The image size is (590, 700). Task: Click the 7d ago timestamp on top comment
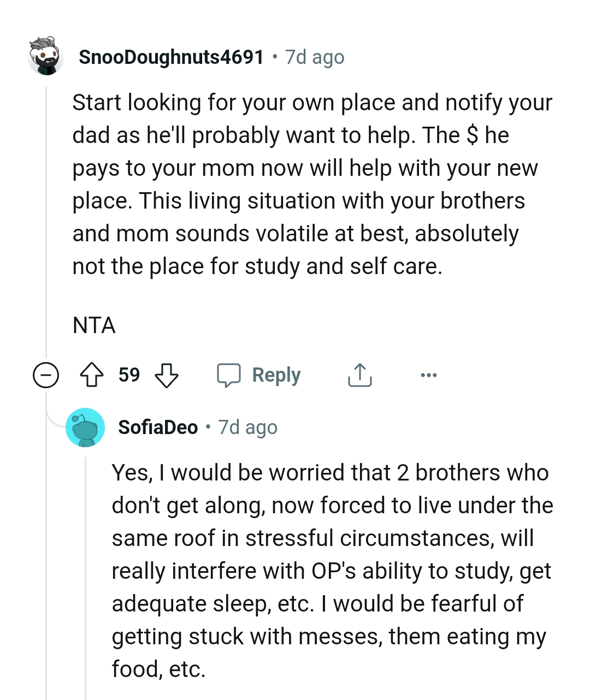point(314,56)
